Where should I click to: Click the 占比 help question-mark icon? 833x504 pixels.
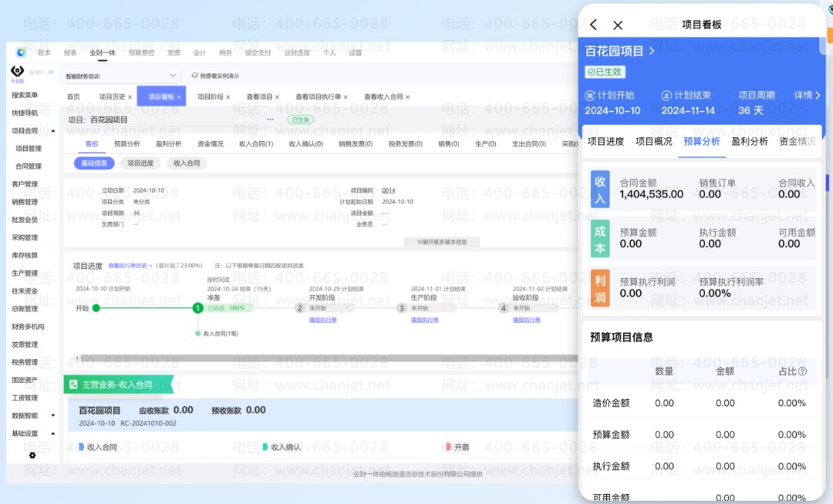point(803,371)
